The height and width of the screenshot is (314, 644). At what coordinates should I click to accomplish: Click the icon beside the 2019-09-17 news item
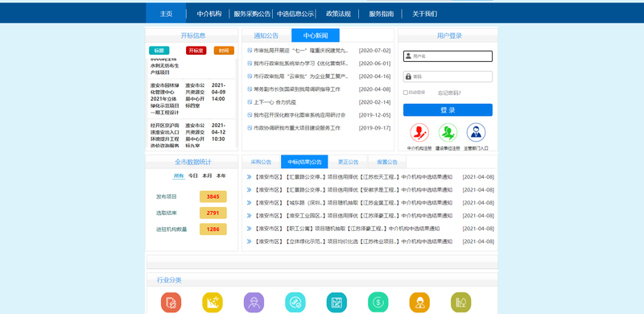pyautogui.click(x=250, y=128)
